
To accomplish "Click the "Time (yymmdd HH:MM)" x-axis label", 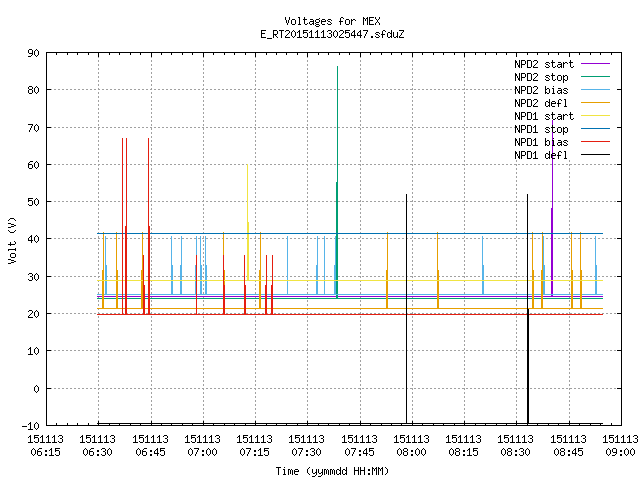I will [x=332, y=471].
